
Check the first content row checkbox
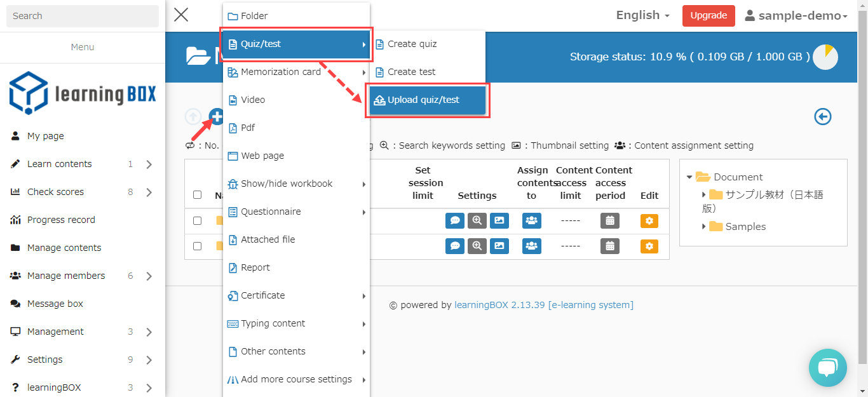(197, 220)
